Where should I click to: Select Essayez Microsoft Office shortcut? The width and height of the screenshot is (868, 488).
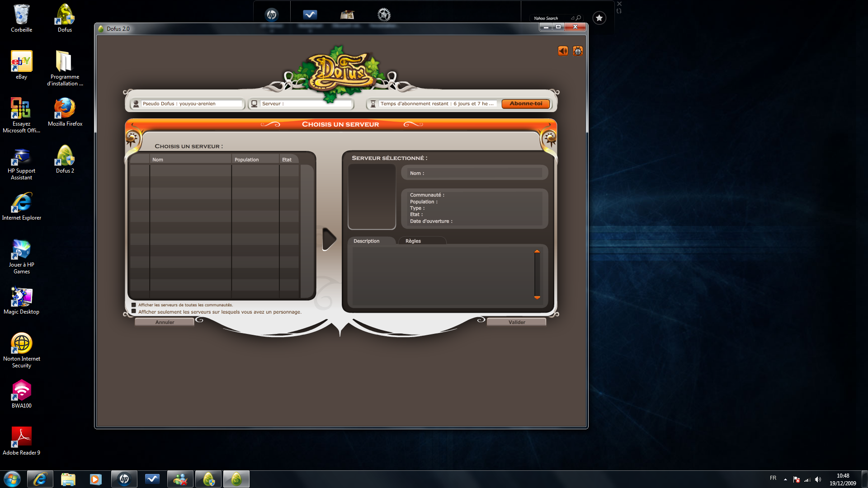pyautogui.click(x=21, y=115)
